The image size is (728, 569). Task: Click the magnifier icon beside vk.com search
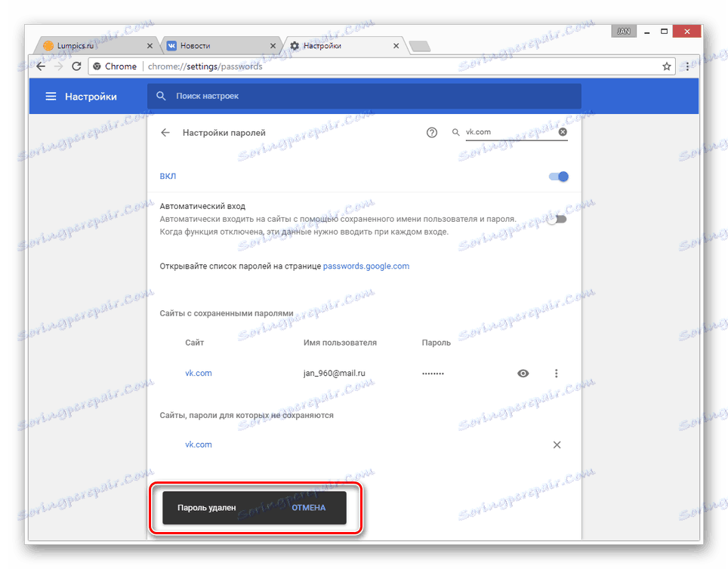(456, 132)
